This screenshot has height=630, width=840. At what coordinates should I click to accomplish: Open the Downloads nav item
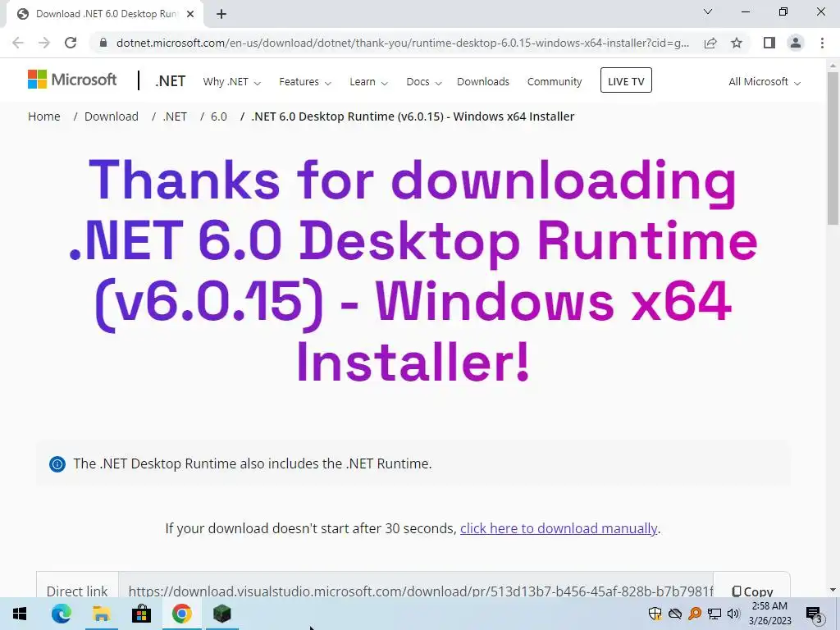[483, 82]
